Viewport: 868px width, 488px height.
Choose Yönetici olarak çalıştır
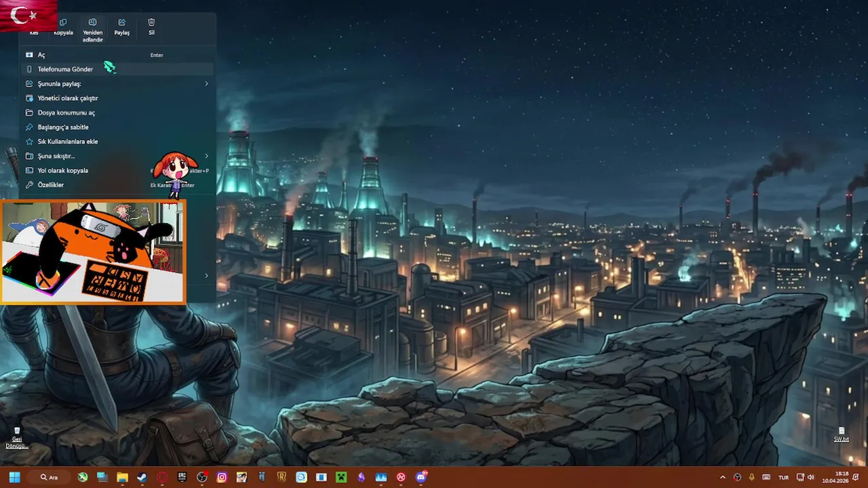pyautogui.click(x=117, y=98)
